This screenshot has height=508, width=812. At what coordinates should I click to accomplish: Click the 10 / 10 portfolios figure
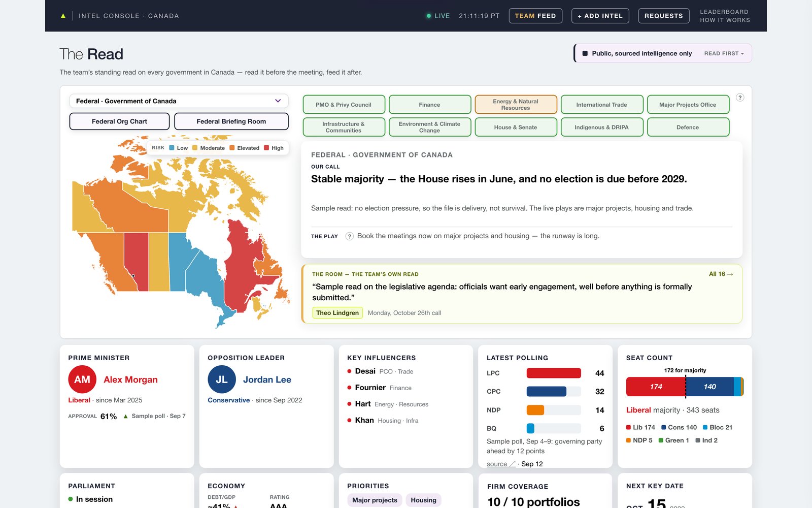pos(533,502)
